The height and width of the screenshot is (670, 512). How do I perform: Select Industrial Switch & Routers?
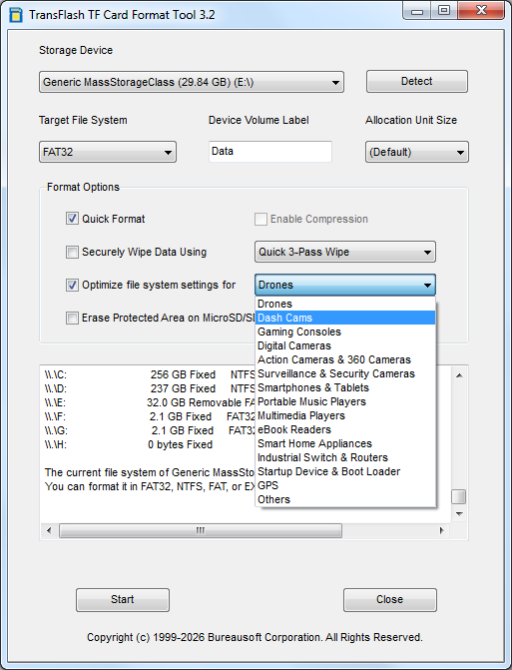[x=345, y=457]
